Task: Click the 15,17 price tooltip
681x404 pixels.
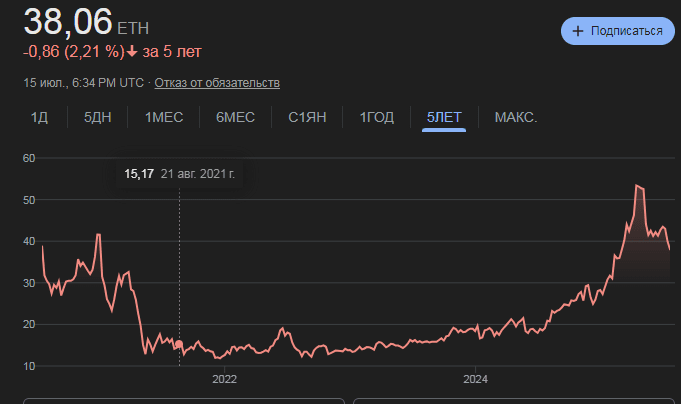Action: click(139, 174)
